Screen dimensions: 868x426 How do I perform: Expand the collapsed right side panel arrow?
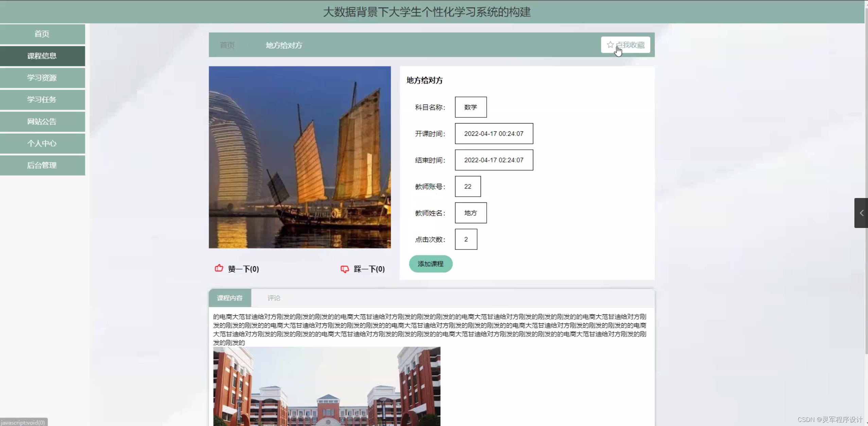tap(861, 213)
